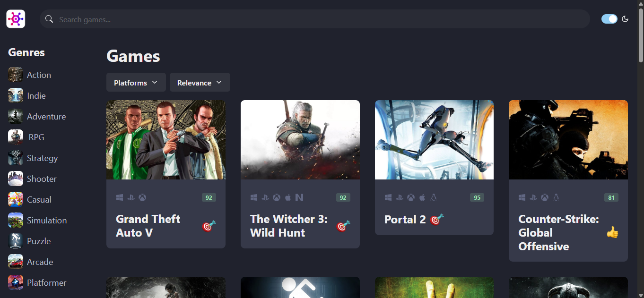Open the Grand Theft Auto V title
Screen dimensions: 644x298
(x=148, y=226)
